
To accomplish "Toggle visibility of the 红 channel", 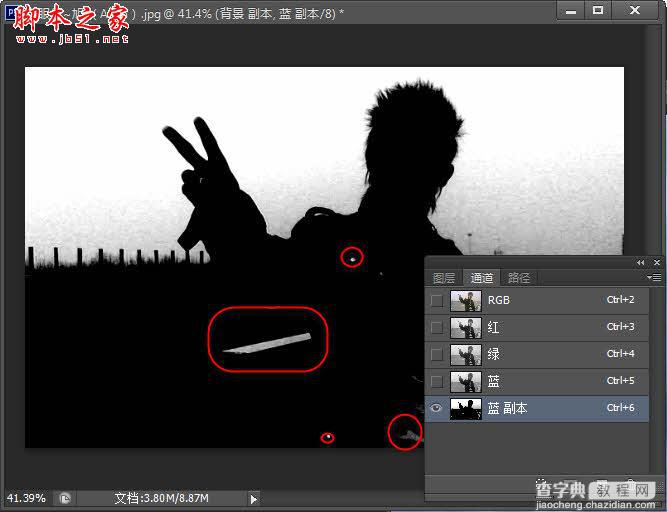I will (436, 327).
